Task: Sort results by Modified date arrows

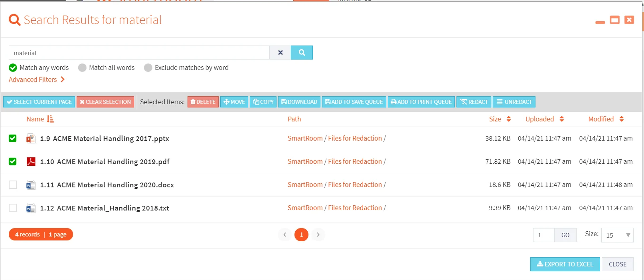Action: pyautogui.click(x=622, y=119)
